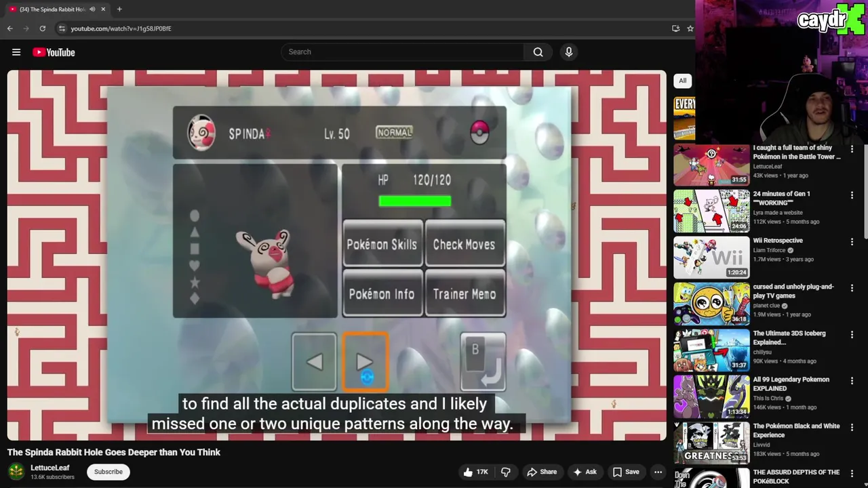This screenshot has width=868, height=488.
Task: Close the Spinda Rabbit Hole tab
Action: tap(103, 9)
